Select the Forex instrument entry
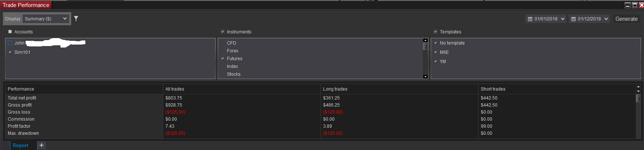 pos(233,51)
